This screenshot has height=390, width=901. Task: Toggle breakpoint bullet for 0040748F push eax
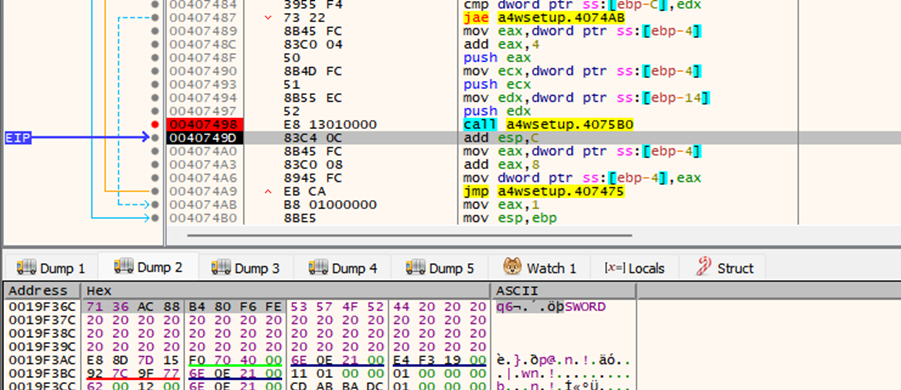155,58
